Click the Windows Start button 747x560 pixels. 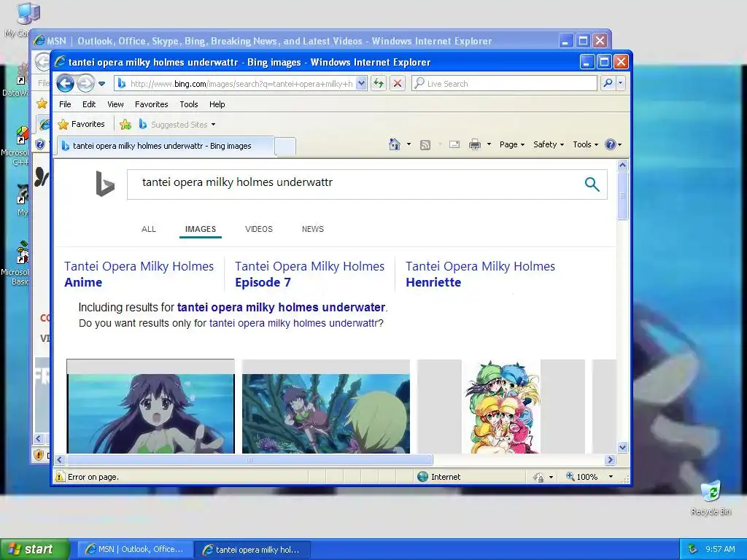[x=34, y=549]
